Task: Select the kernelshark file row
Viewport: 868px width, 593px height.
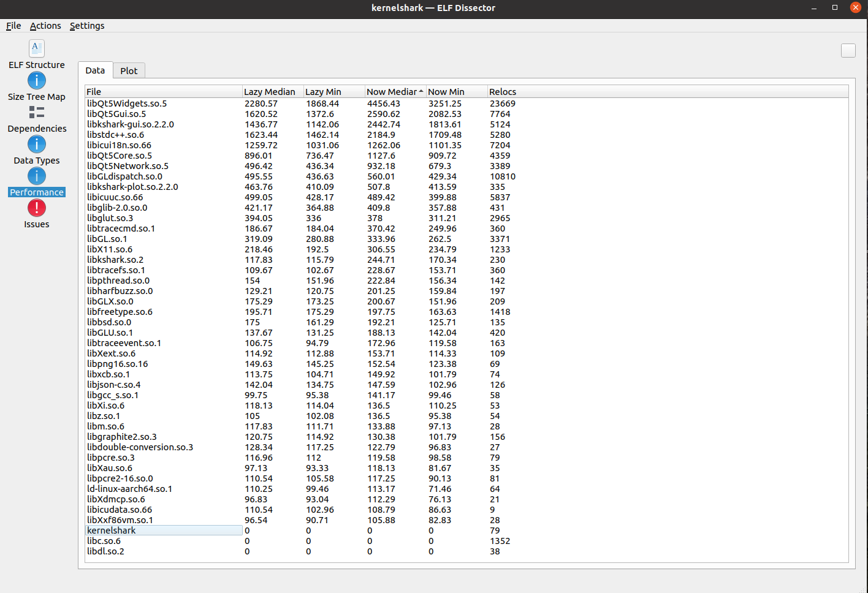Action: pyautogui.click(x=466, y=531)
